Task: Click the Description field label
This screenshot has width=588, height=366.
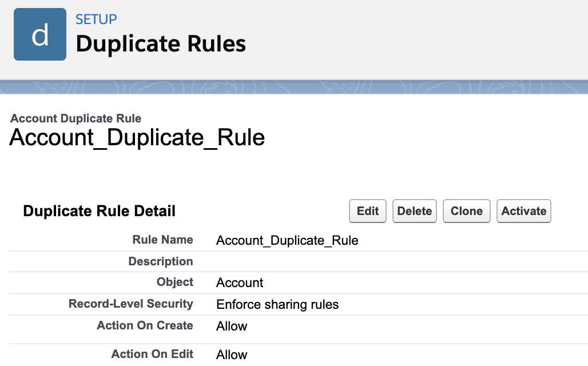Action: click(161, 261)
